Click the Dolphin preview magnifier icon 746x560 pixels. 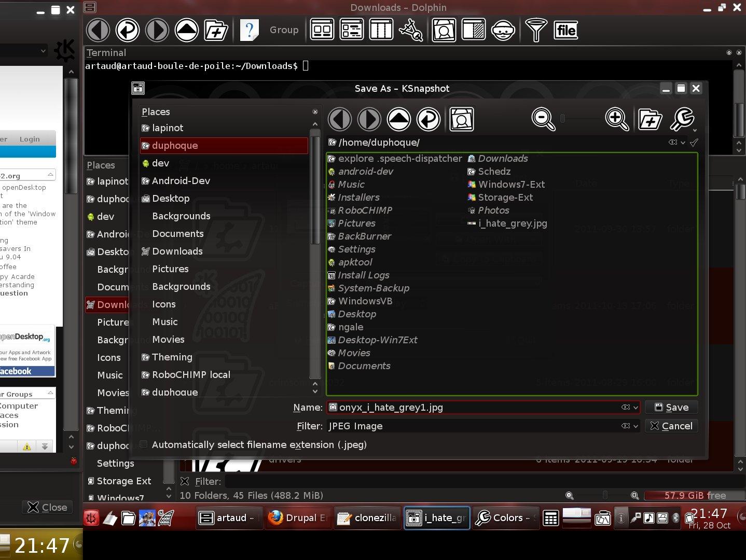pos(444,30)
